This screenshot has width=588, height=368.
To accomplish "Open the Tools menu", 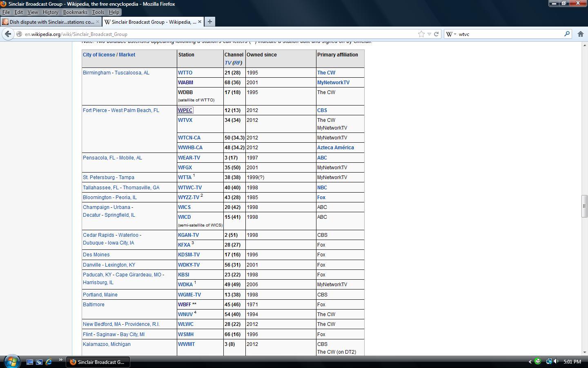I will (x=98, y=12).
